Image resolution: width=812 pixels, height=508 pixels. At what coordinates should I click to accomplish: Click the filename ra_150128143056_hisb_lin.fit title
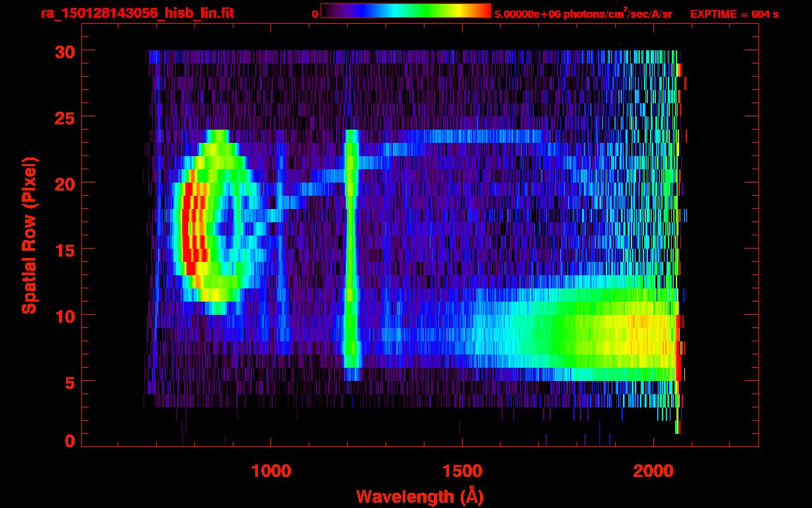137,13
